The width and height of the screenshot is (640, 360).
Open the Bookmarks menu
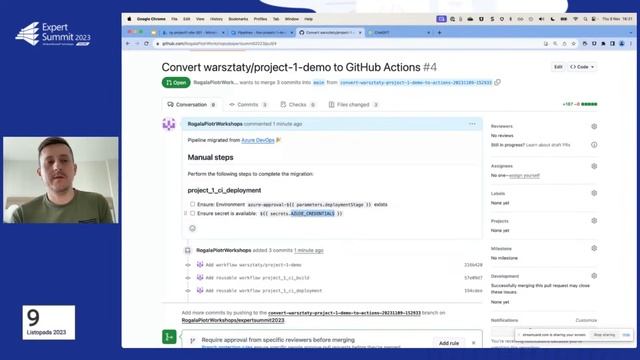pos(238,19)
